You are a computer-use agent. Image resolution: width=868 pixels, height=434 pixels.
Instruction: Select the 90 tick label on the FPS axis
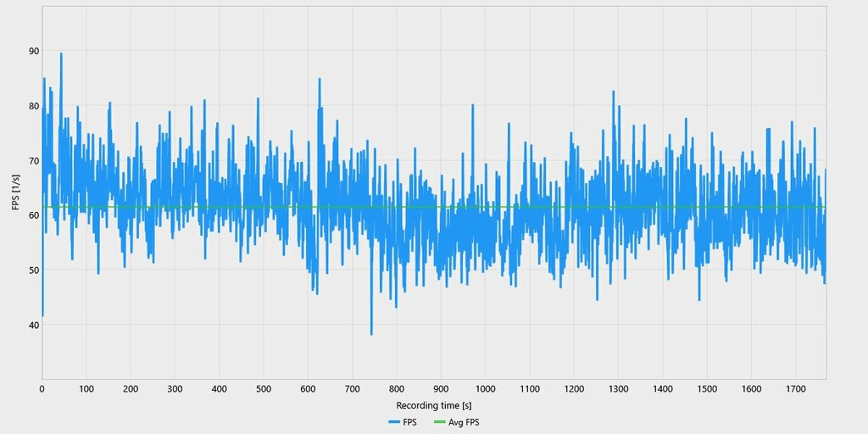click(33, 51)
